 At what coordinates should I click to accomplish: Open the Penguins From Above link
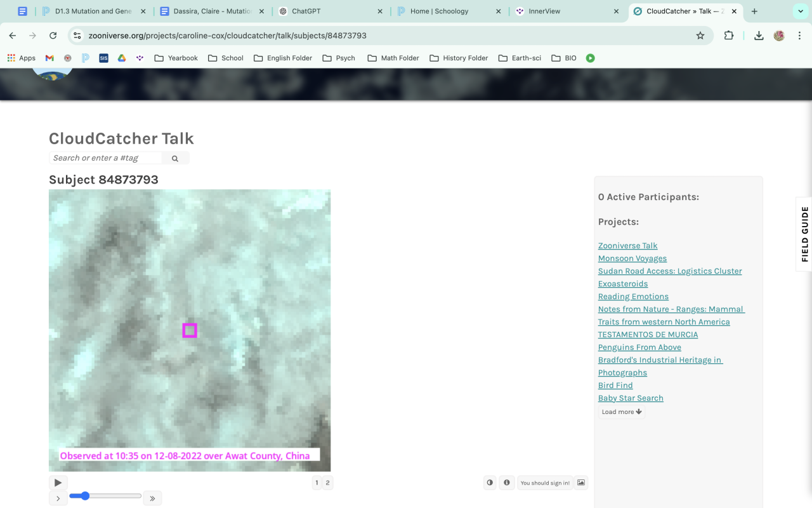coord(639,347)
